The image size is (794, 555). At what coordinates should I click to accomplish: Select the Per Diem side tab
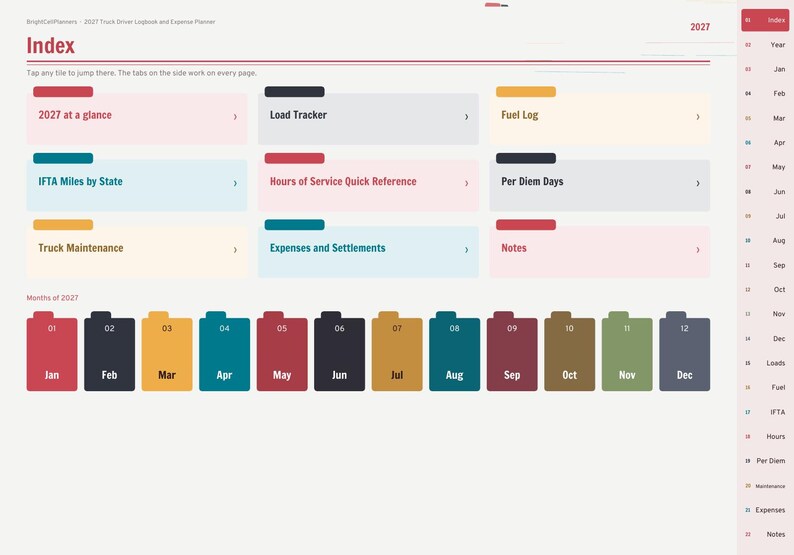click(765, 461)
